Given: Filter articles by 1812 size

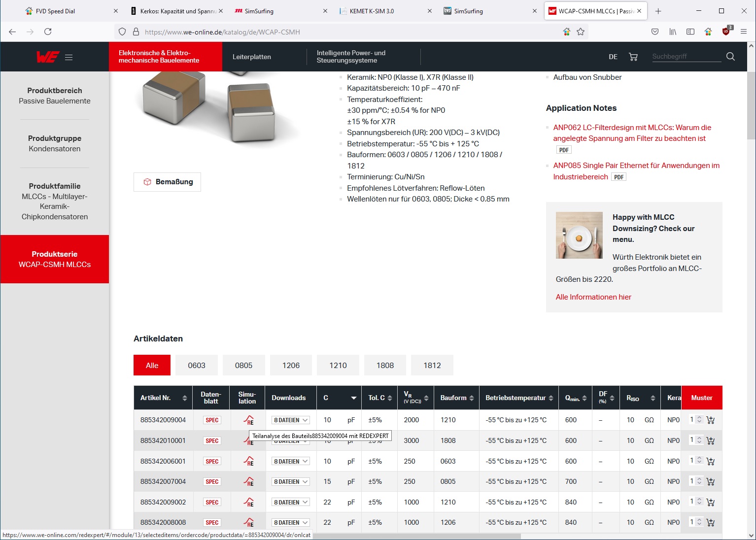Looking at the screenshot, I should coord(432,365).
